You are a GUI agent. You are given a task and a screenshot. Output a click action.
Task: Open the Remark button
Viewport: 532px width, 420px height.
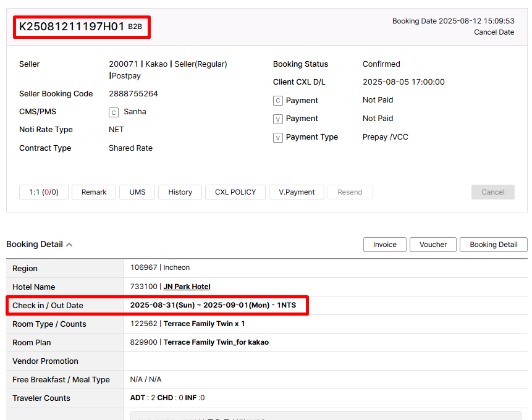pos(94,192)
